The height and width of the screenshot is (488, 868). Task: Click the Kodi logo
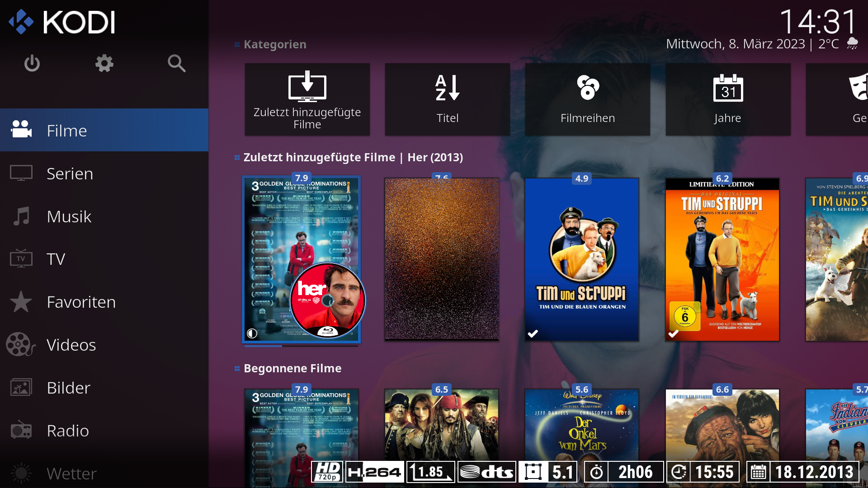coord(62,22)
